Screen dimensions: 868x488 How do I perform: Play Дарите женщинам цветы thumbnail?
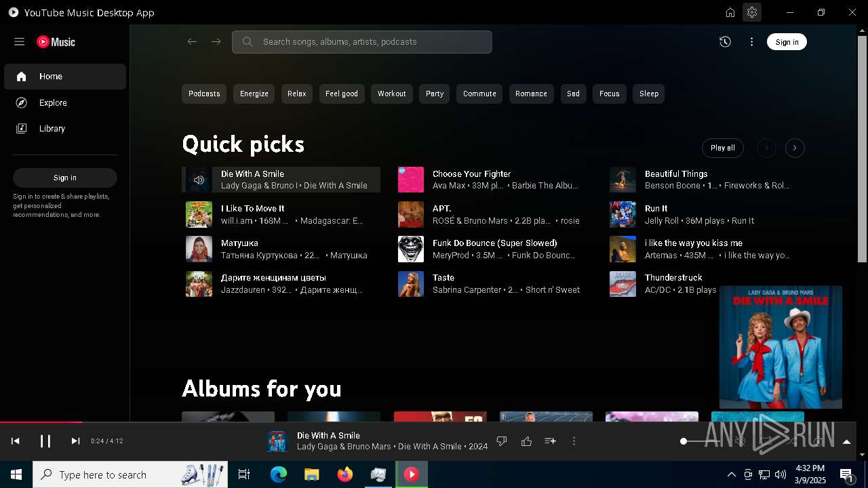pos(199,284)
